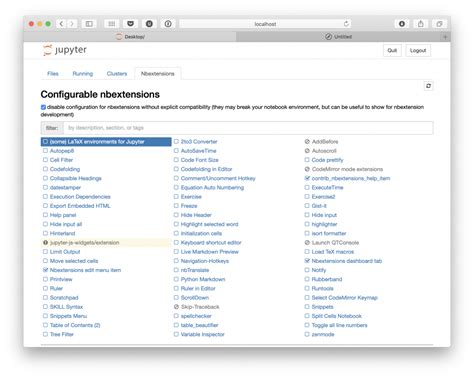474x378 pixels.
Task: Switch to the Running tab
Action: coord(83,74)
